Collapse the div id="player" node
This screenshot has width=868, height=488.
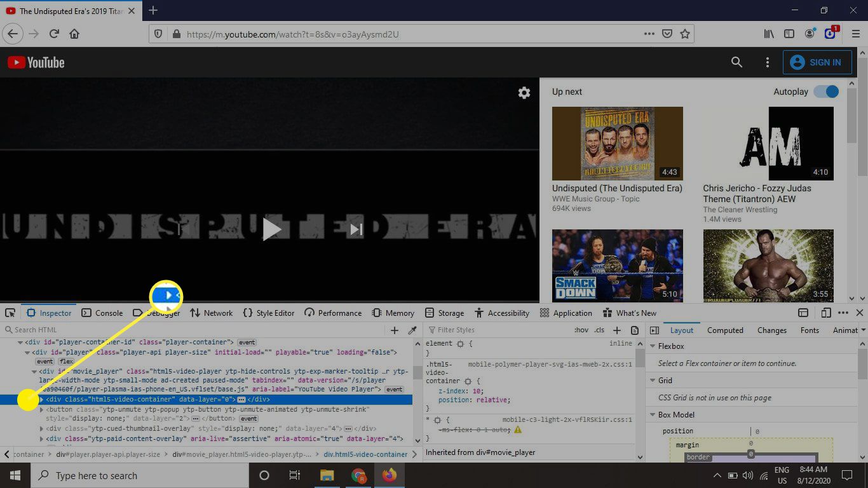point(27,352)
